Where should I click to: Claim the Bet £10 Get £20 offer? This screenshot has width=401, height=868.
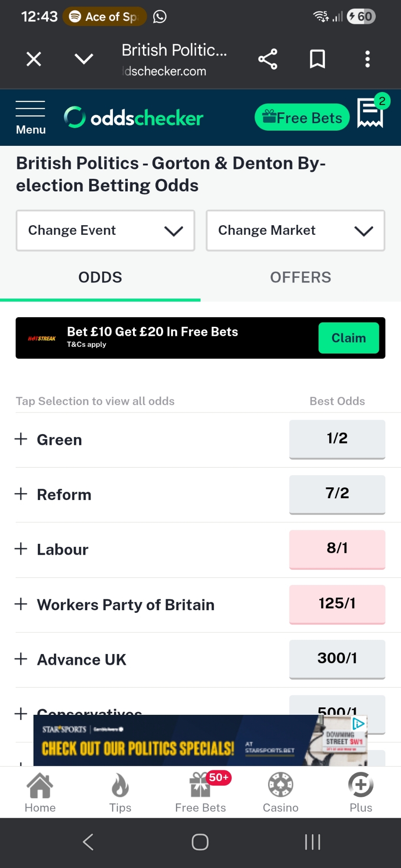coord(348,338)
